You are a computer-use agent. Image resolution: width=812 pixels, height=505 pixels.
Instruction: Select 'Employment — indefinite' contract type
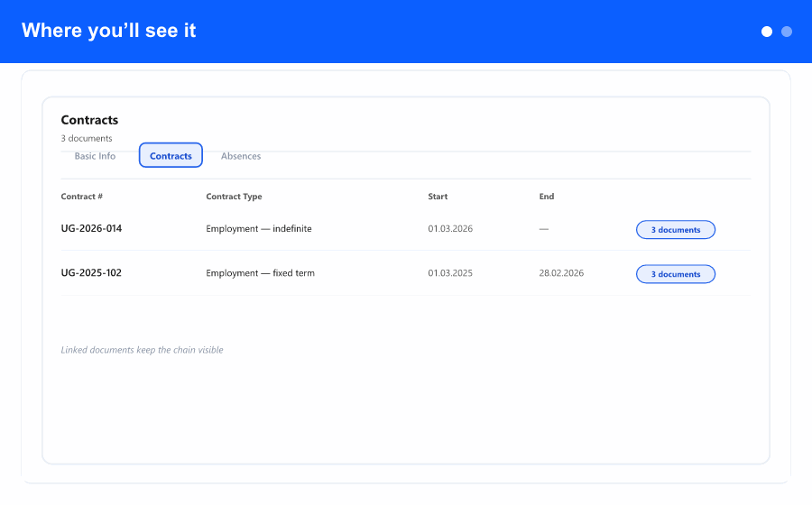pos(259,229)
